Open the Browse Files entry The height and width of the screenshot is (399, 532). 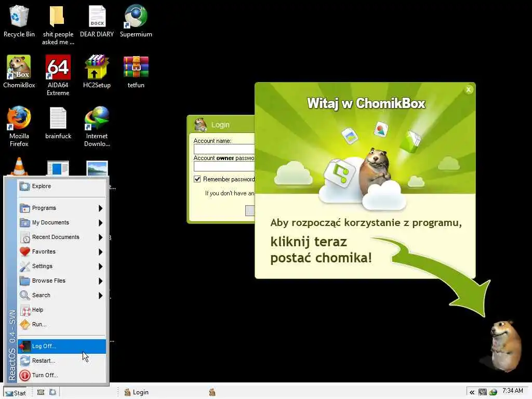pos(62,281)
